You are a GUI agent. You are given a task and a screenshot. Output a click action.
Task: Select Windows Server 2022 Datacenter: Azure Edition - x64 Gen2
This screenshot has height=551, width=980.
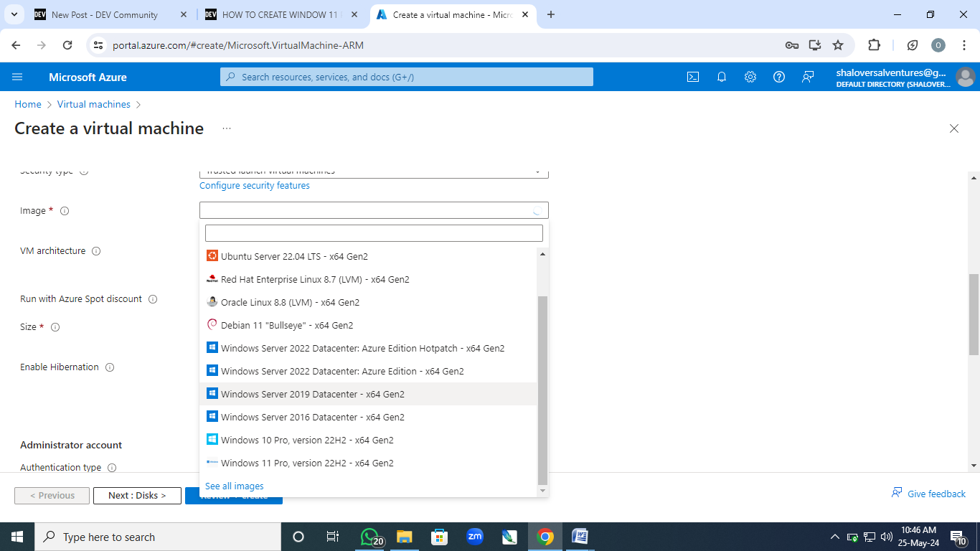click(x=368, y=371)
